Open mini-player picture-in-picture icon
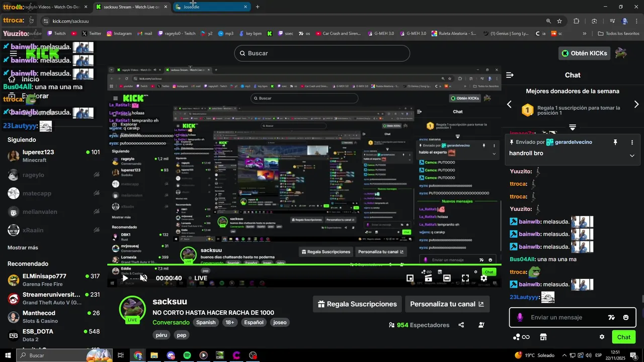 [x=410, y=278]
